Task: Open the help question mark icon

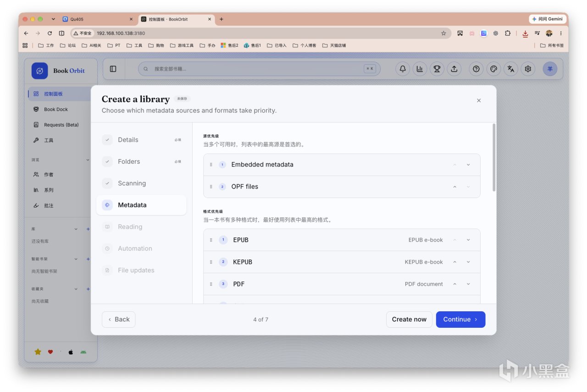Action: click(x=476, y=69)
